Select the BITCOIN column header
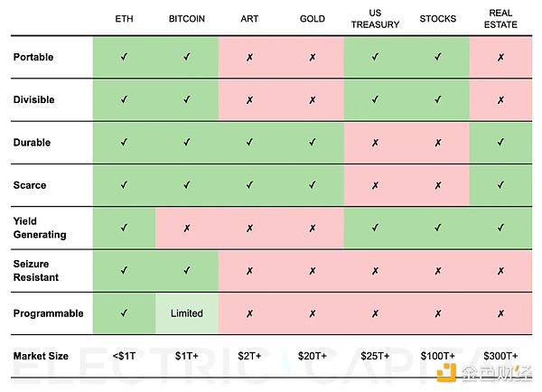This screenshot has width=542, height=392. (187, 19)
